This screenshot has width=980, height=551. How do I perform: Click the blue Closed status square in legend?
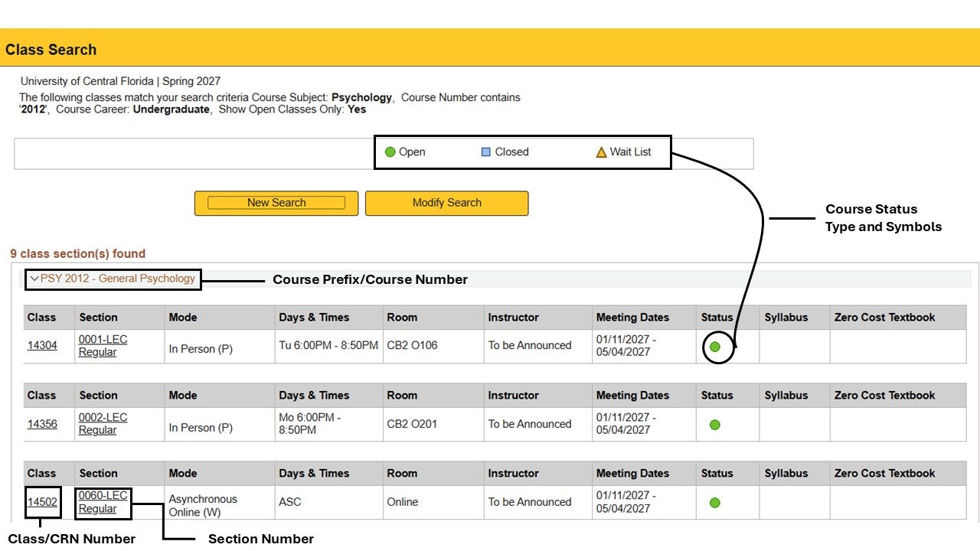pos(485,152)
